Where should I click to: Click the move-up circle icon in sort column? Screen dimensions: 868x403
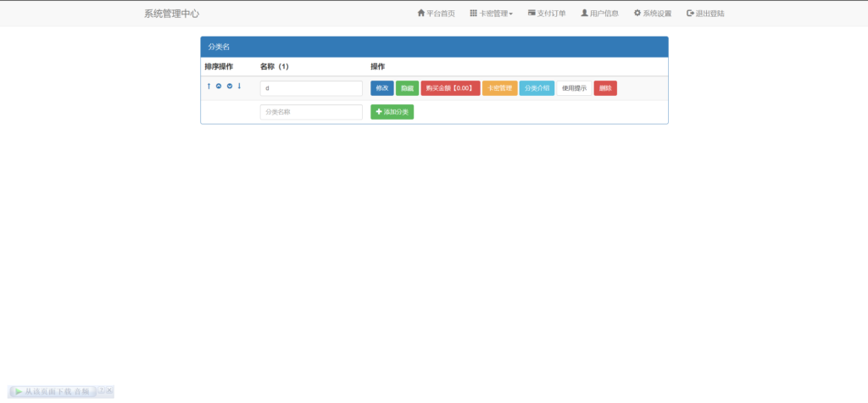point(219,87)
